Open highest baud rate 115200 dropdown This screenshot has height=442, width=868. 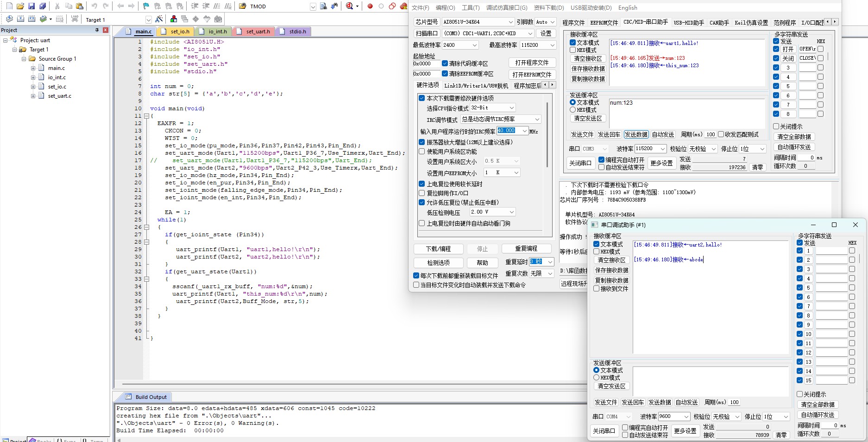(x=552, y=45)
